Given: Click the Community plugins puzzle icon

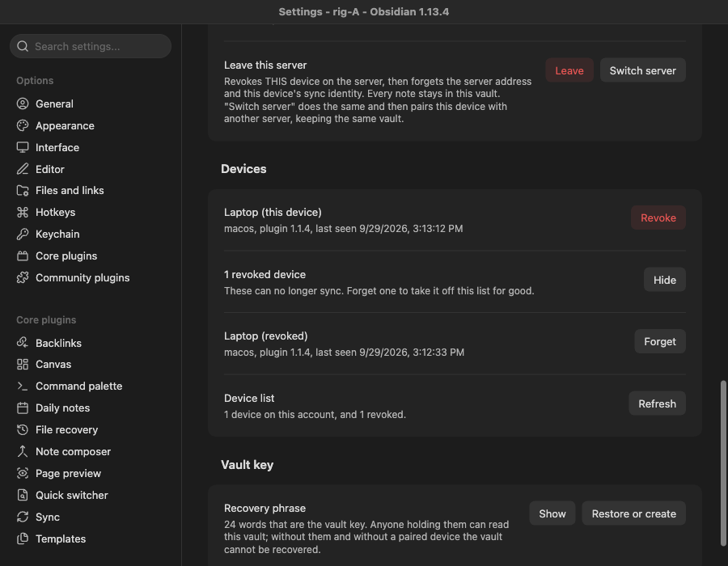Looking at the screenshot, I should (23, 277).
